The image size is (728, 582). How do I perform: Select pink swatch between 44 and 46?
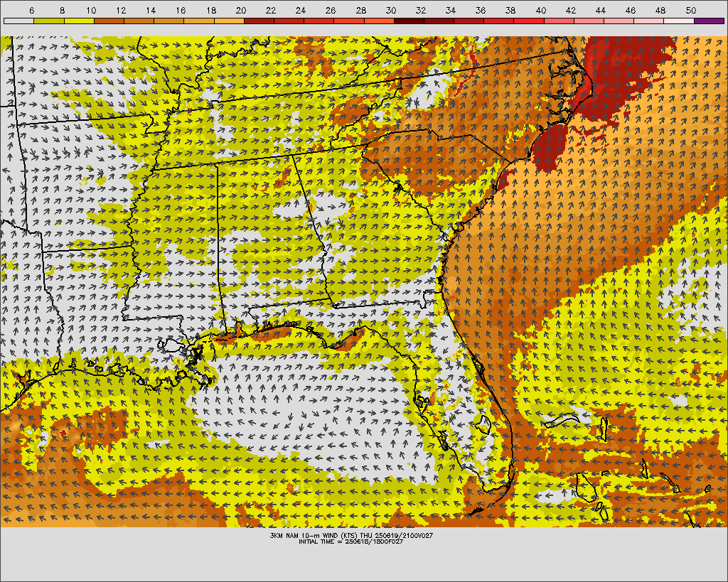619,21
